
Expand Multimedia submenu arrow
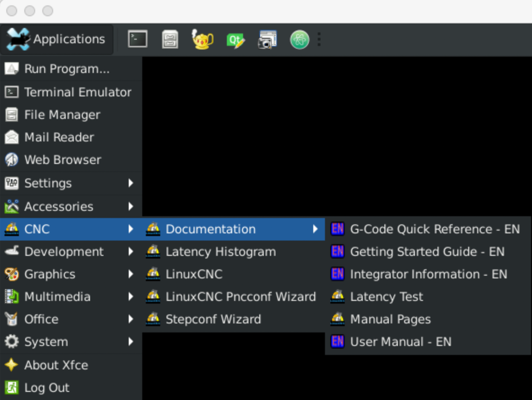[131, 297]
